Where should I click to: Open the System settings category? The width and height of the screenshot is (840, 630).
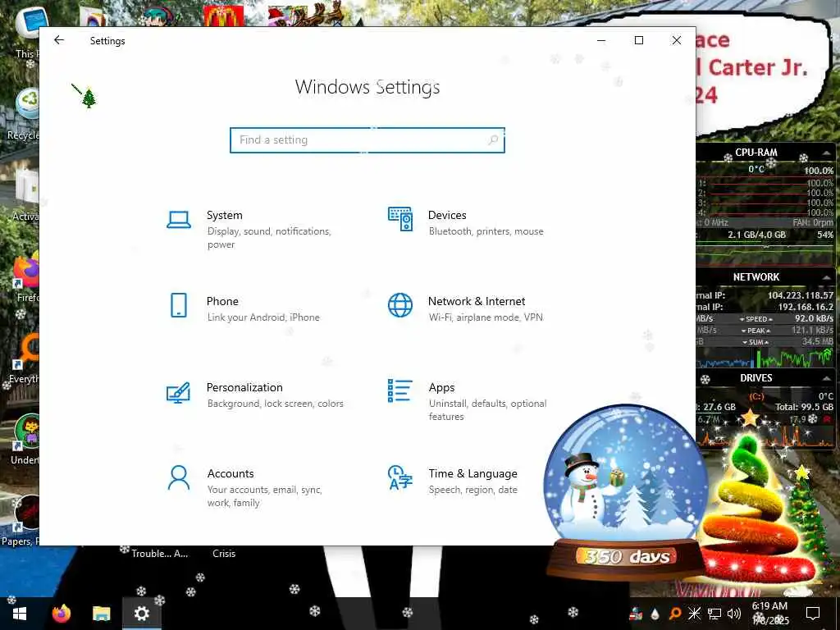coord(256,230)
